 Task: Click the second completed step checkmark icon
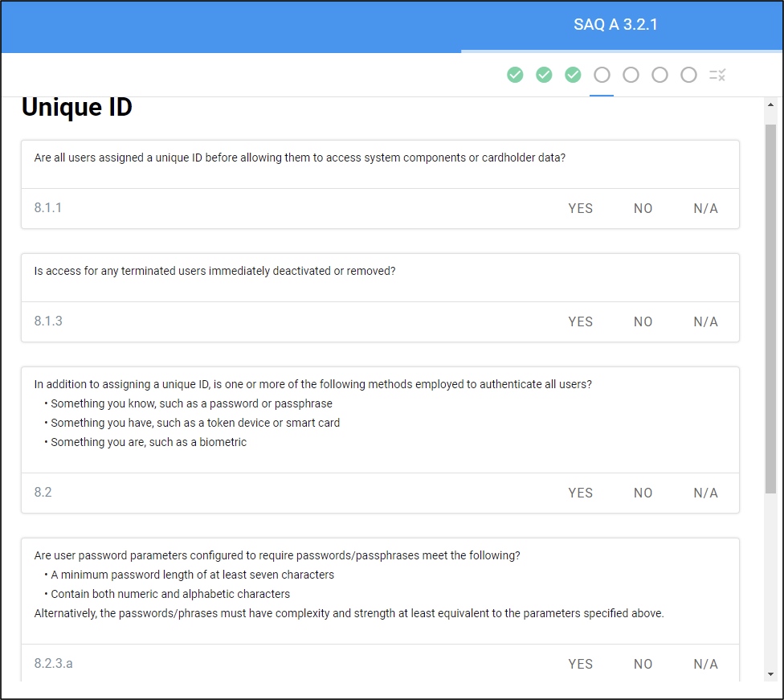[544, 75]
